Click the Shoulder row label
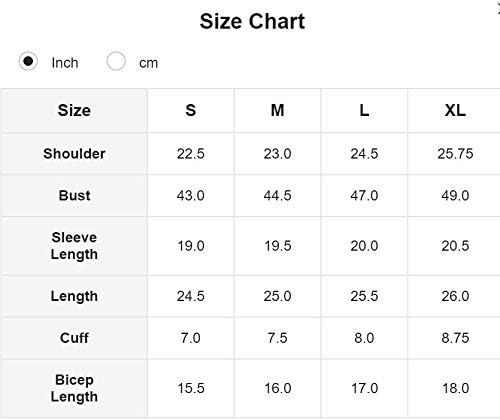 tap(74, 154)
